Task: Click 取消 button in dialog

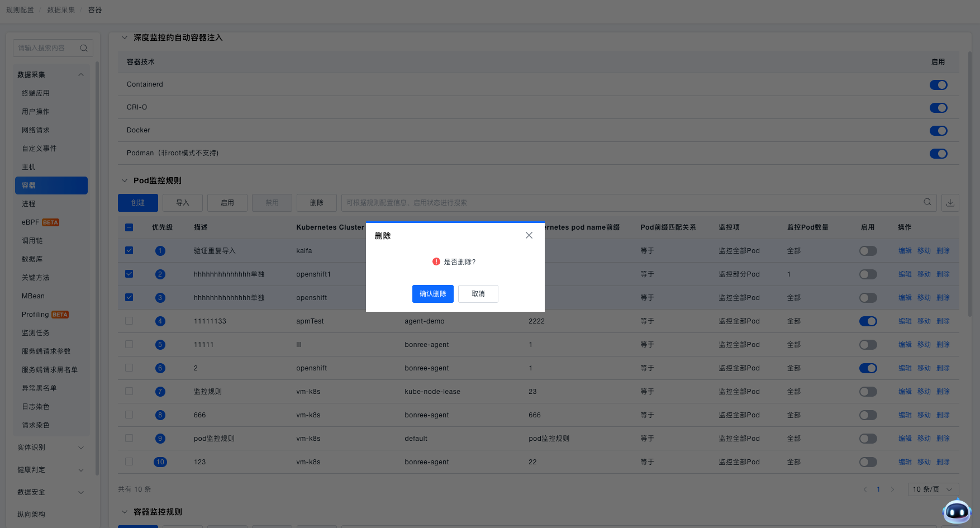Action: 478,294
